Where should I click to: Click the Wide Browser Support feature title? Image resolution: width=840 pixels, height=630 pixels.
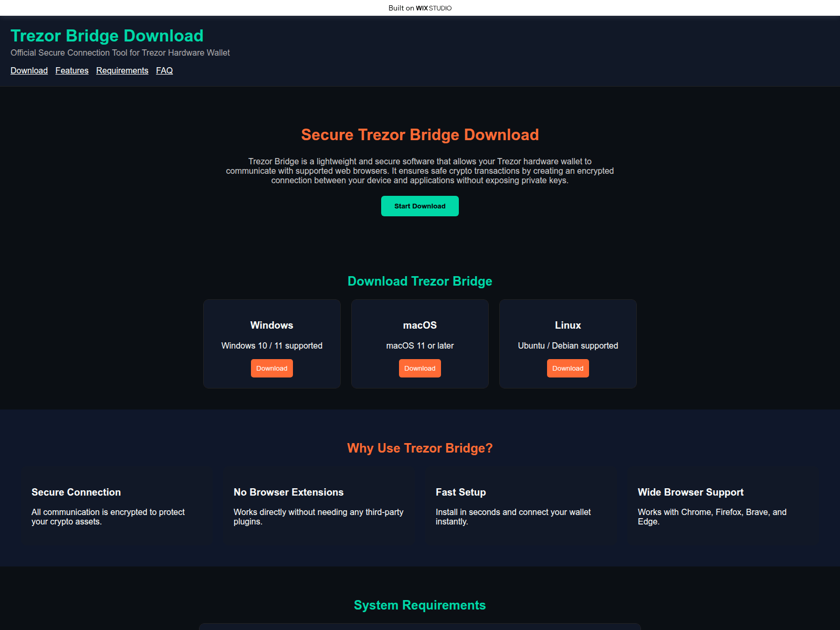pyautogui.click(x=690, y=492)
